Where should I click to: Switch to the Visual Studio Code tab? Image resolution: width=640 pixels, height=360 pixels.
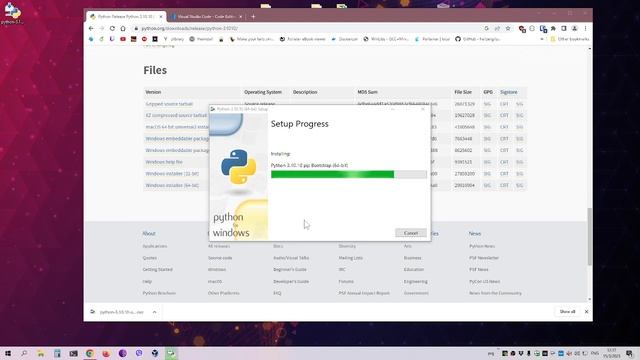tap(207, 17)
